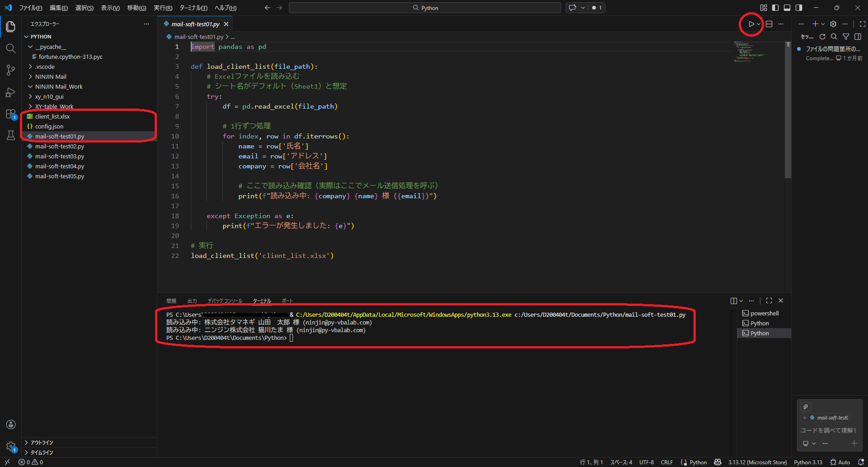Toggle the primary side bar visibility
The width and height of the screenshot is (868, 467).
tap(775, 8)
